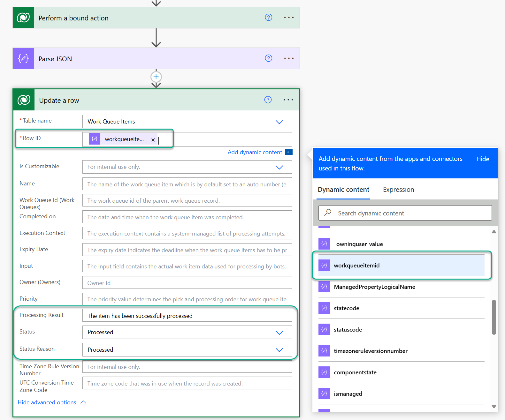
Task: Open help for Perform a bound action
Action: coord(269,18)
